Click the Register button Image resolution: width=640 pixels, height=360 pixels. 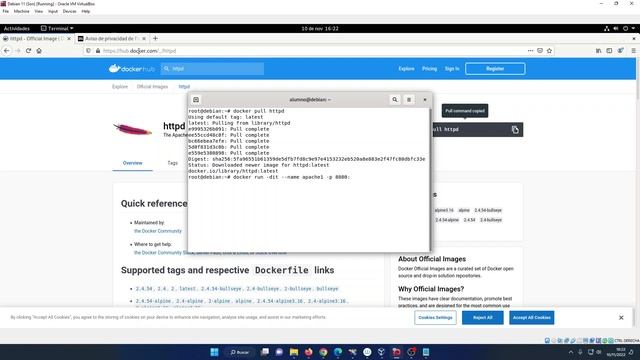point(495,69)
